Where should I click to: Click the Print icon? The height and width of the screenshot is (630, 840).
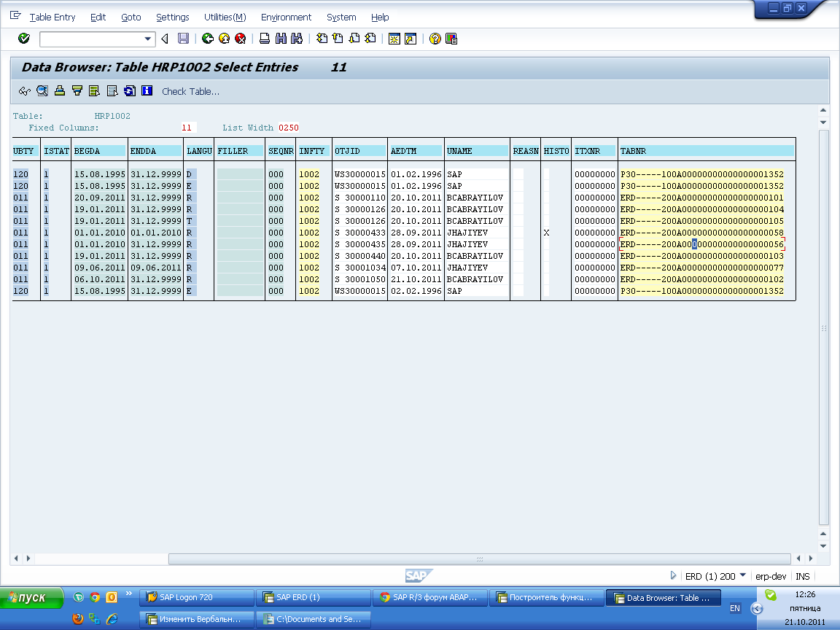pos(265,39)
